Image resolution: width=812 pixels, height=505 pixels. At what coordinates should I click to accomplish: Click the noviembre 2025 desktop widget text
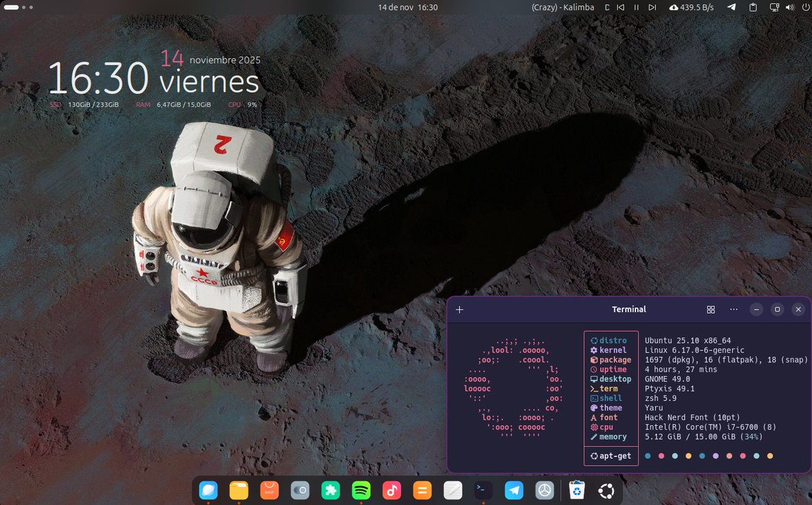(x=225, y=59)
